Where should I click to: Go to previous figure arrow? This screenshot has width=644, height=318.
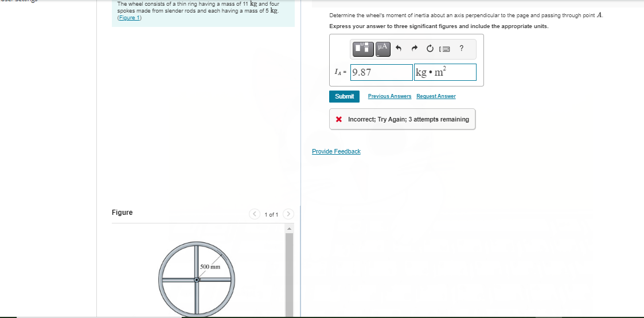(255, 214)
